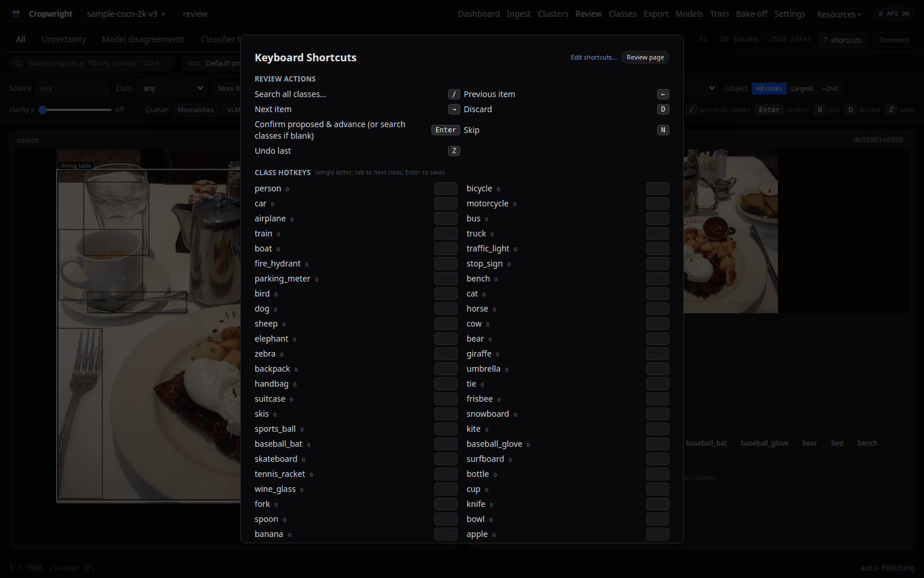Switch to the Uncertainty tab
Image resolution: width=924 pixels, height=578 pixels.
pyautogui.click(x=64, y=39)
